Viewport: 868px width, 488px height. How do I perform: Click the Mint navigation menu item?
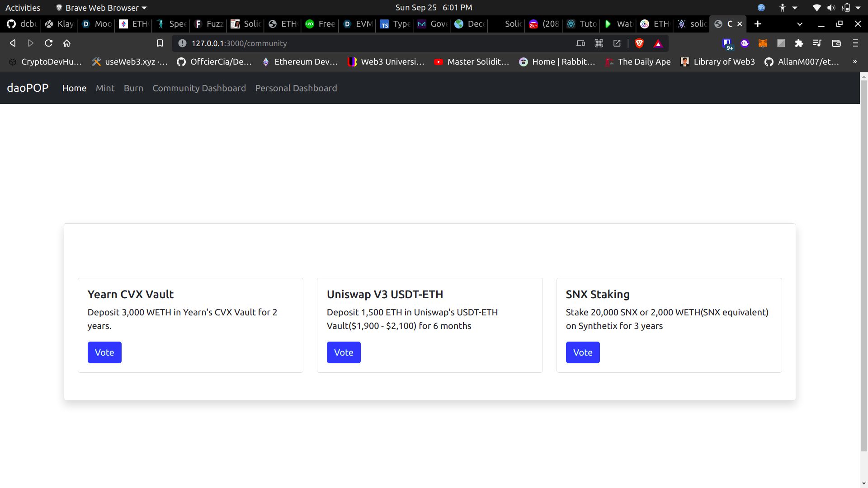[x=105, y=88]
